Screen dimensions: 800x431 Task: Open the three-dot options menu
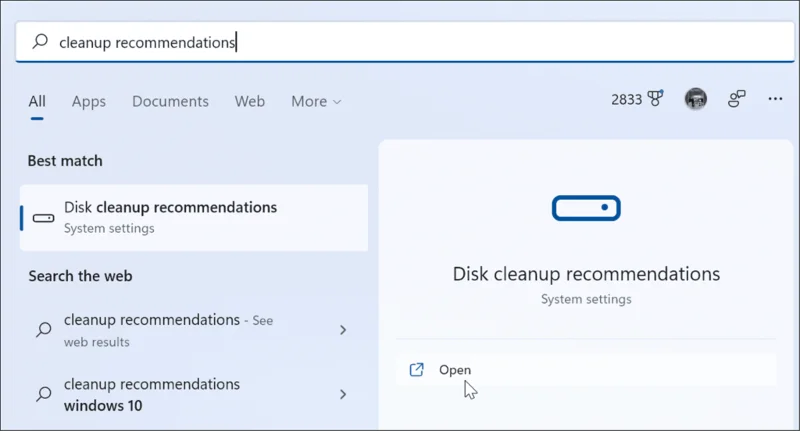coord(775,99)
